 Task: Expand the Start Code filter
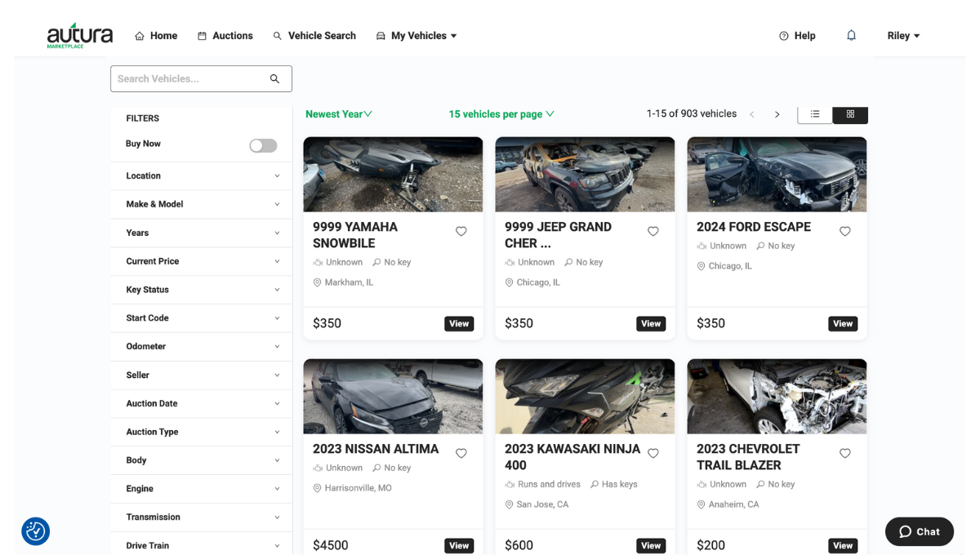tap(202, 318)
